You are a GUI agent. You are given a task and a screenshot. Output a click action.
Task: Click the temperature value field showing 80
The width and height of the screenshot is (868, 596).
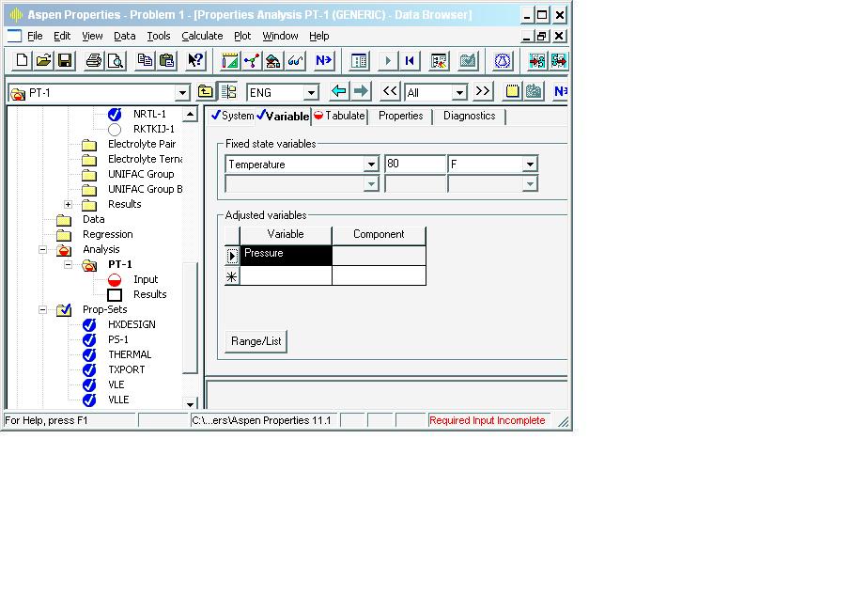point(415,164)
